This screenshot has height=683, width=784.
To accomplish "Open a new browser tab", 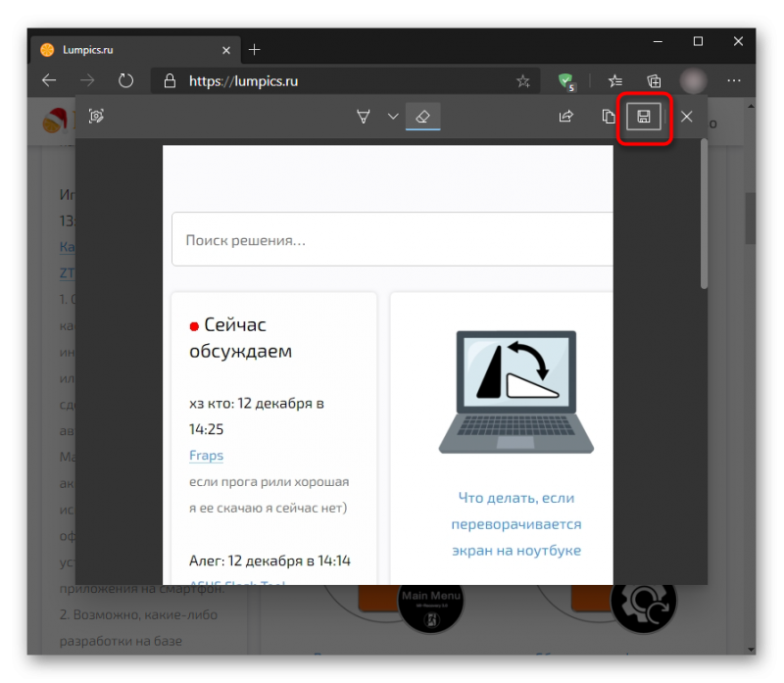I will pos(255,50).
